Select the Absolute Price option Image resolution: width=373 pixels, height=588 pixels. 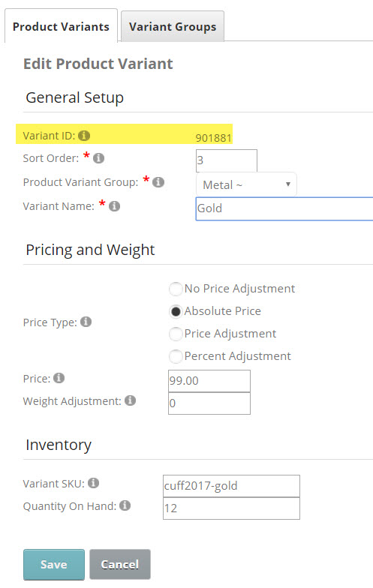pyautogui.click(x=176, y=311)
